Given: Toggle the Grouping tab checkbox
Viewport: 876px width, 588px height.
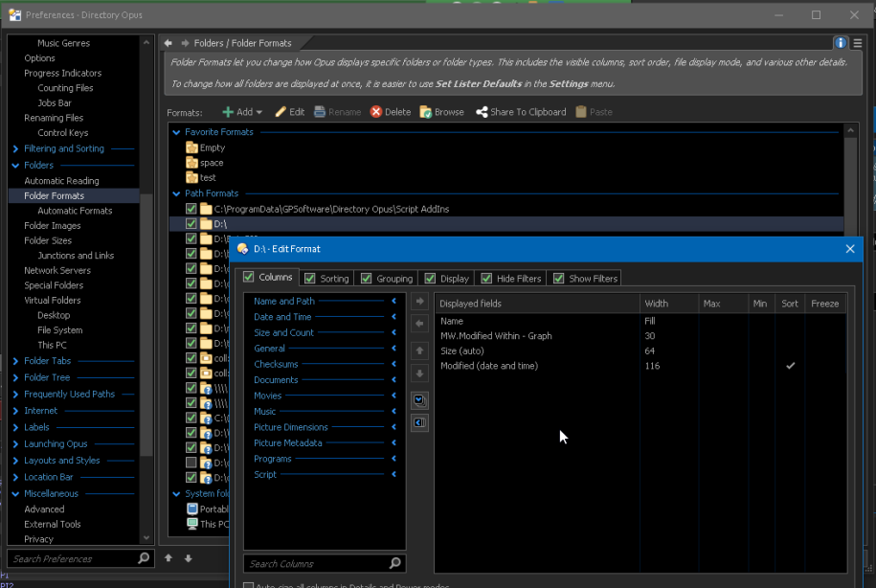Looking at the screenshot, I should (x=367, y=279).
